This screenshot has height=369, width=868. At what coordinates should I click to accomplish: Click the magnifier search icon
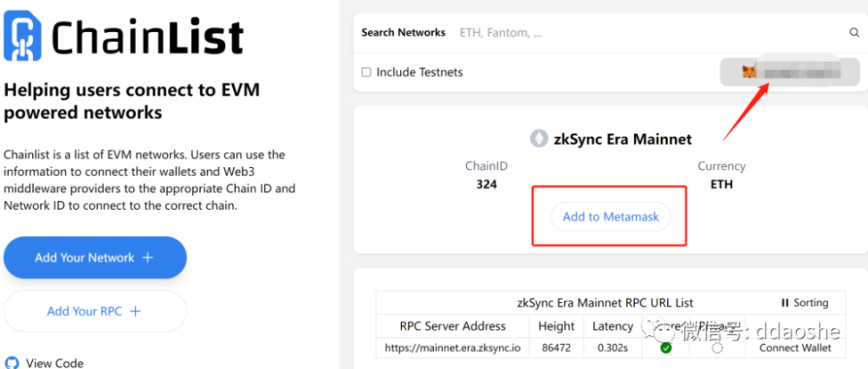click(854, 33)
